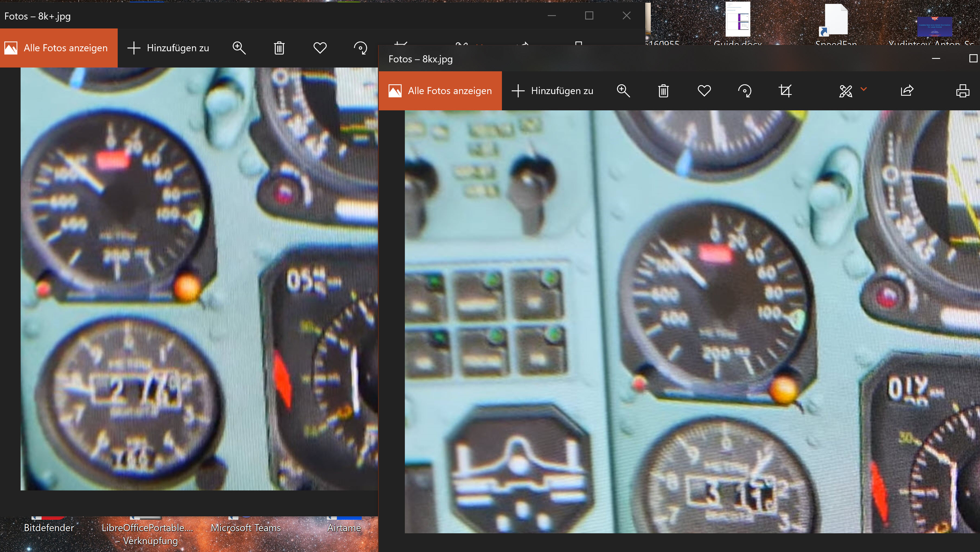Click share icon in 8kx.jpg window
The height and width of the screenshot is (552, 980).
[907, 91]
